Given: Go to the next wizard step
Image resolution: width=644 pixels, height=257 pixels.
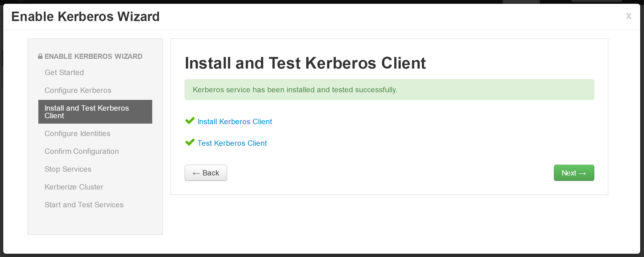Looking at the screenshot, I should pyautogui.click(x=574, y=173).
